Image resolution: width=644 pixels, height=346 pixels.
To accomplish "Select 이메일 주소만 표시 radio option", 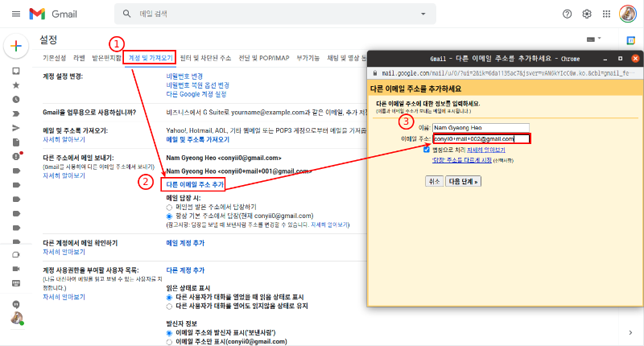I will coord(169,342).
